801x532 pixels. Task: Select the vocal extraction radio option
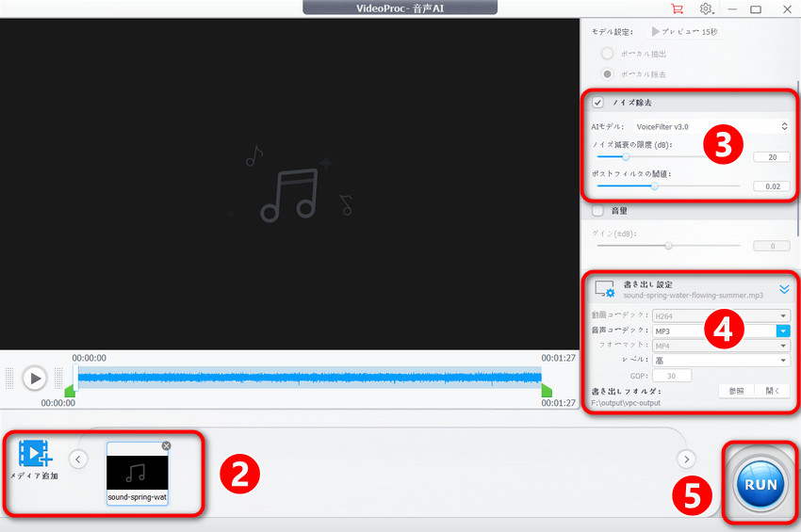pos(607,53)
